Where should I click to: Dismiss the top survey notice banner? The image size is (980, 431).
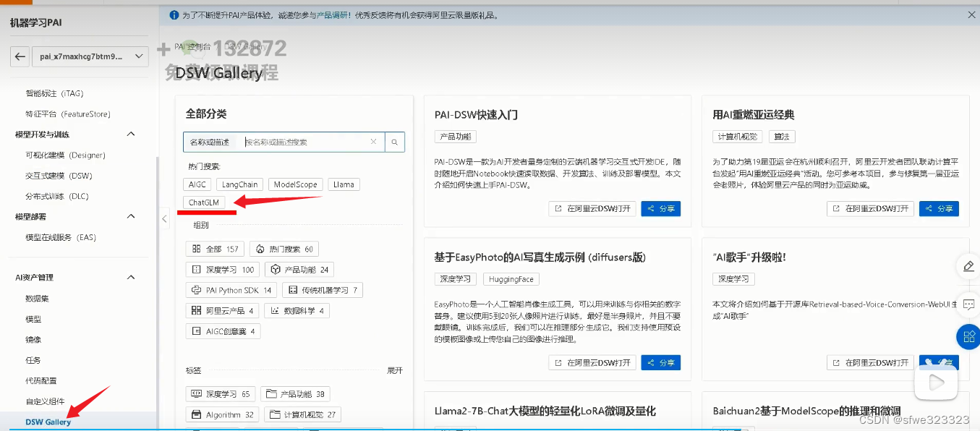tap(971, 14)
